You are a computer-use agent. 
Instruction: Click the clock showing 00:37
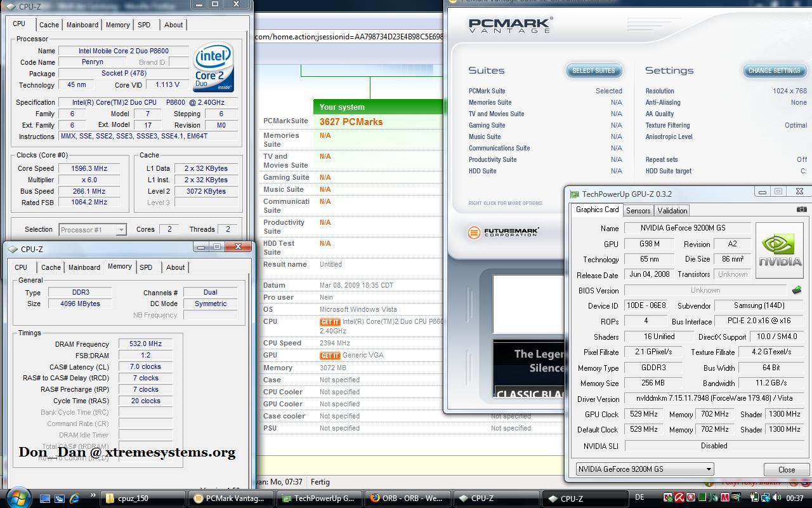[x=794, y=498]
